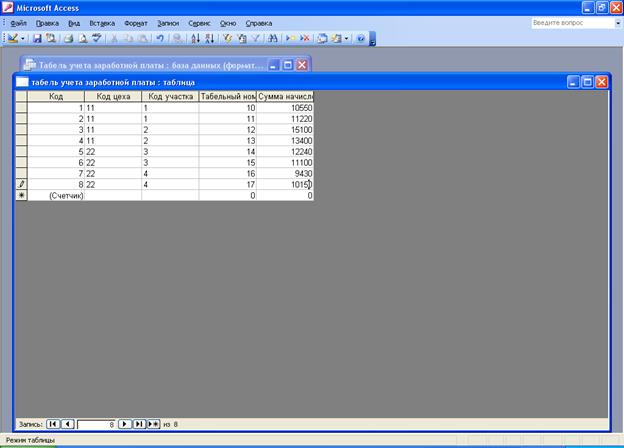Click the Paste toolbar icon

(143, 38)
